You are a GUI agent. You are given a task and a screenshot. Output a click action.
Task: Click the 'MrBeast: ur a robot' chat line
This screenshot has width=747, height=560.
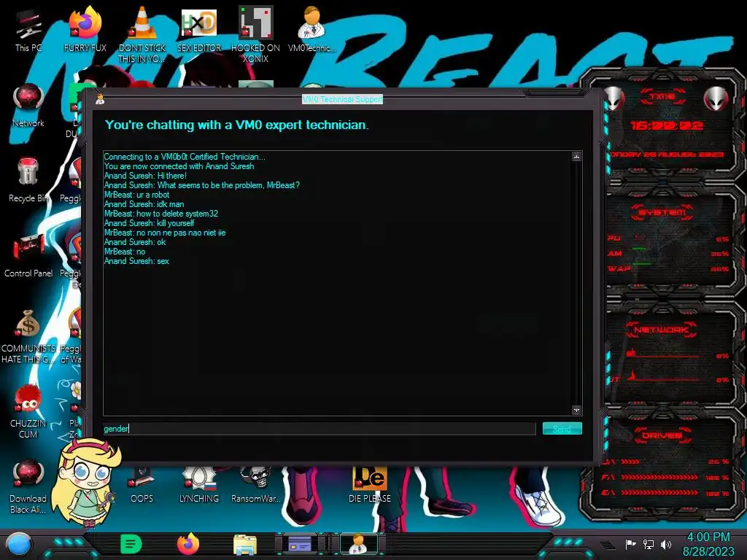click(136, 194)
